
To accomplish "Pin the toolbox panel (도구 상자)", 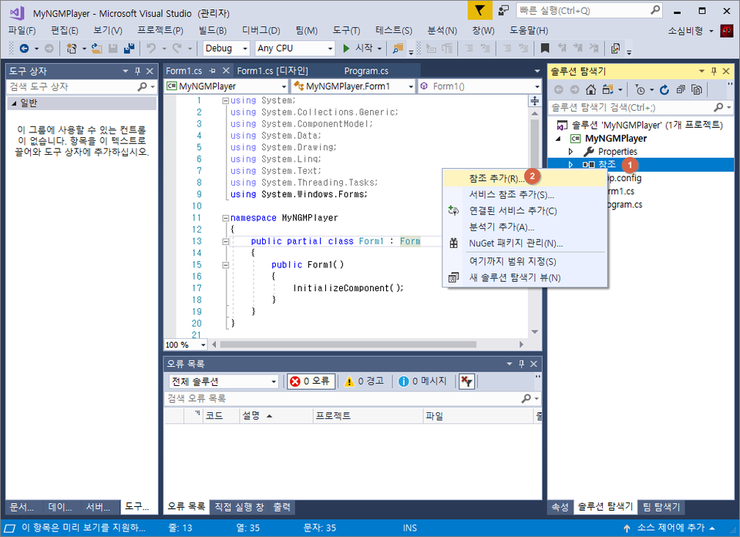I will point(138,71).
